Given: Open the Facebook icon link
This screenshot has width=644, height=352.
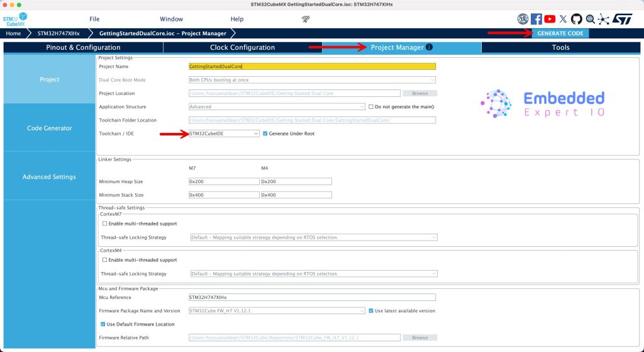Looking at the screenshot, I should pos(536,20).
